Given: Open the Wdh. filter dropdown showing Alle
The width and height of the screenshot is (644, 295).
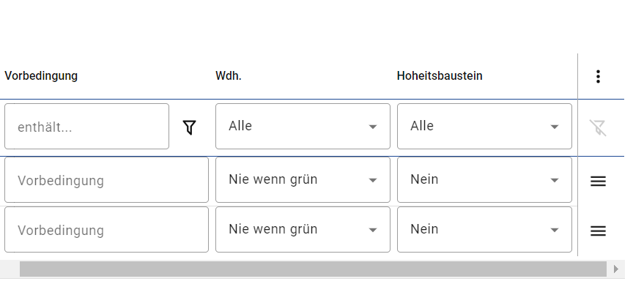Looking at the screenshot, I should tap(303, 127).
